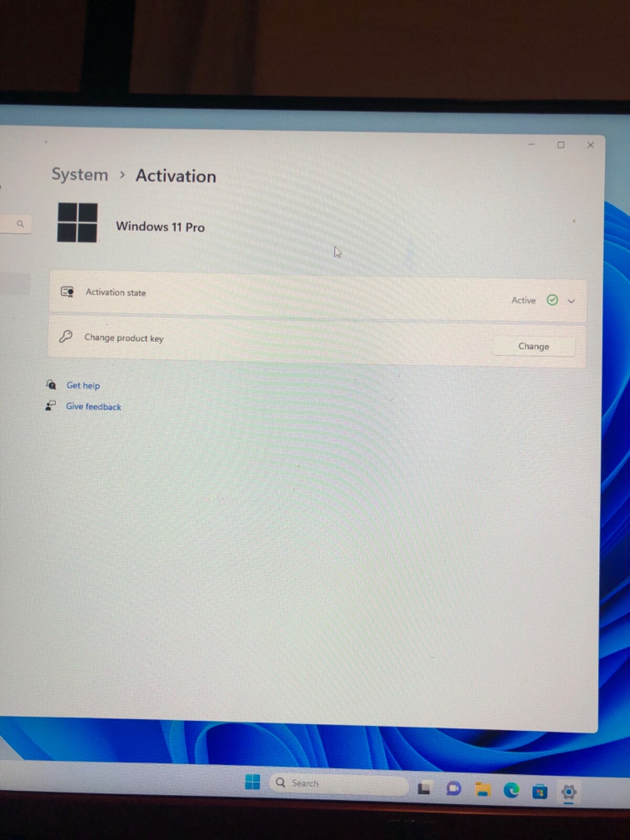Image resolution: width=630 pixels, height=840 pixels.
Task: Click the Give feedback person icon
Action: pos(50,405)
